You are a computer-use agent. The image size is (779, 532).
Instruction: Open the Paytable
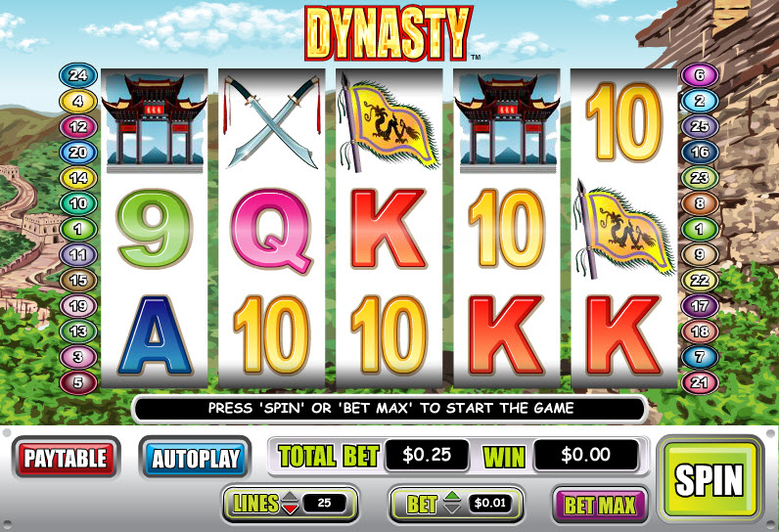66,458
